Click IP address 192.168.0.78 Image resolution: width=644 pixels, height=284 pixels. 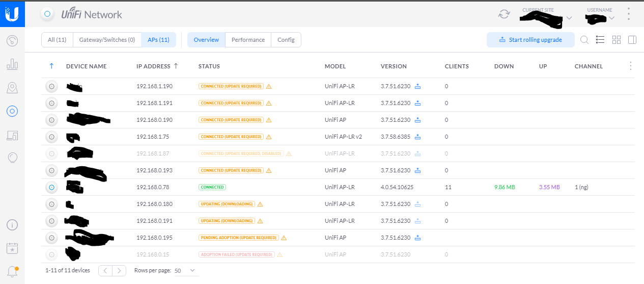pyautogui.click(x=152, y=187)
